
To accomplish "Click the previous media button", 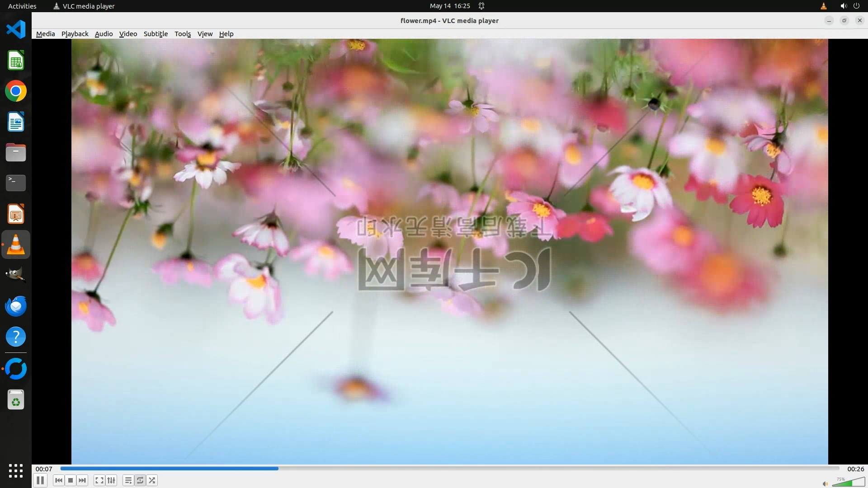I will 58,480.
